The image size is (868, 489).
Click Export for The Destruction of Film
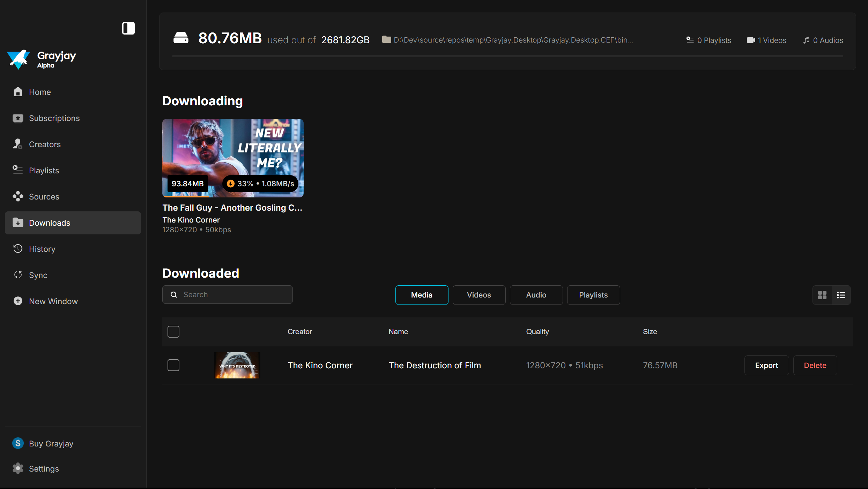[767, 365]
